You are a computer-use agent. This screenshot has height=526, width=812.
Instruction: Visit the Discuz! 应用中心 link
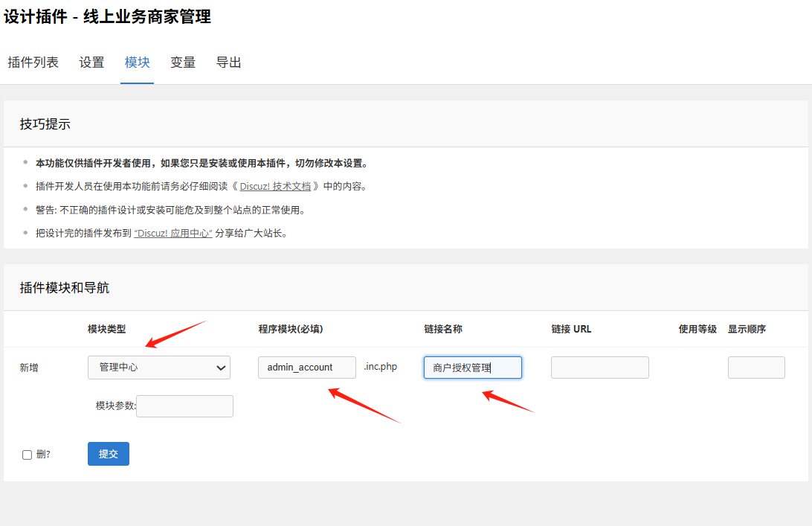pos(173,233)
